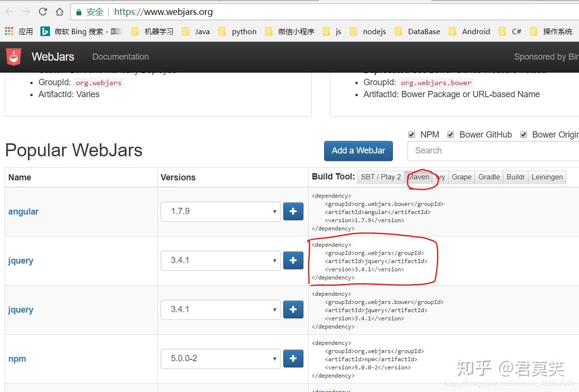
Task: Select the Maven build tool tab
Action: pos(419,177)
